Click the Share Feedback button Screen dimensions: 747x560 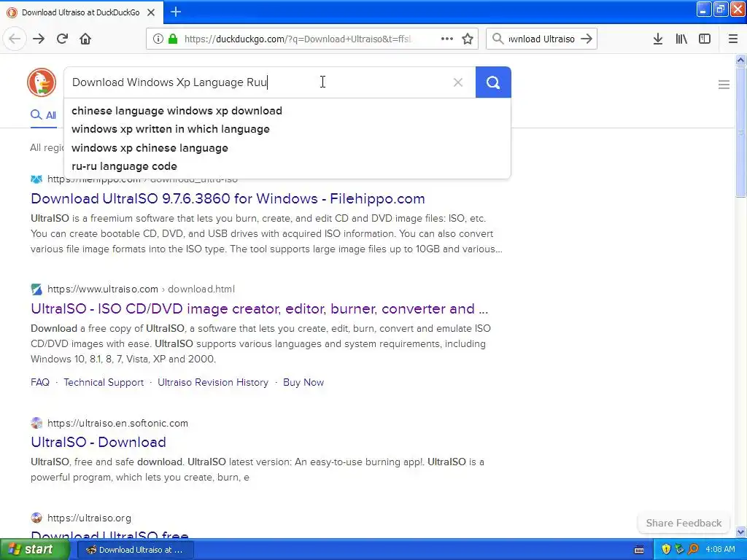pyautogui.click(x=684, y=523)
